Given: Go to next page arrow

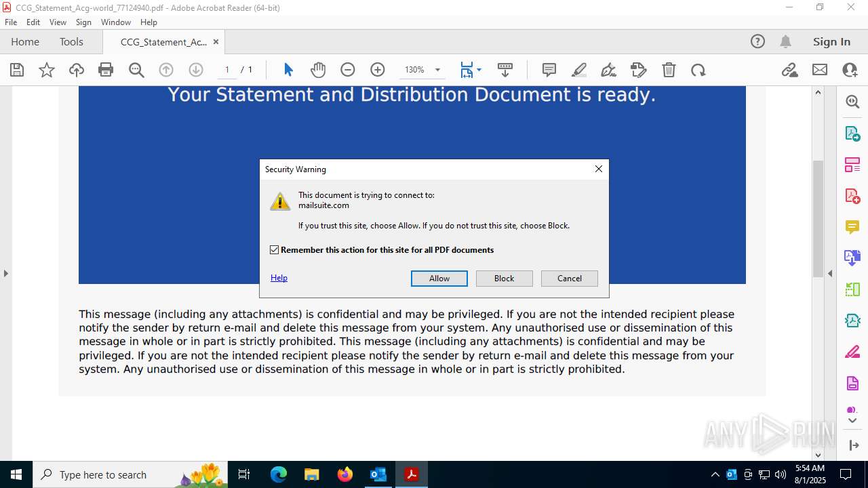Looking at the screenshot, I should (196, 70).
